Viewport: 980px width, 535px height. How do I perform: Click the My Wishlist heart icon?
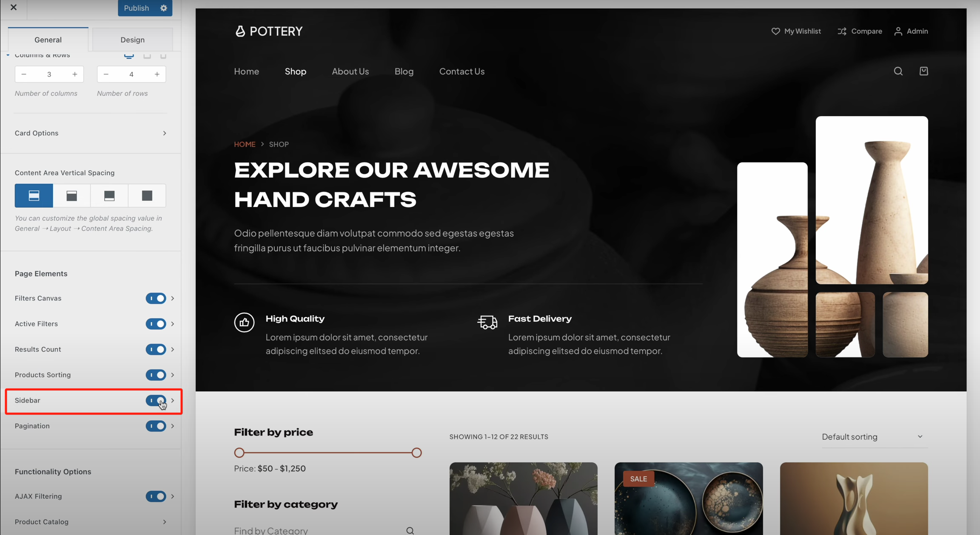[x=775, y=31]
